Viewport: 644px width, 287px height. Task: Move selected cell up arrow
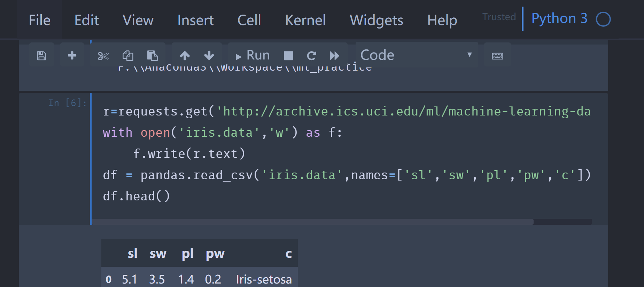tap(185, 55)
